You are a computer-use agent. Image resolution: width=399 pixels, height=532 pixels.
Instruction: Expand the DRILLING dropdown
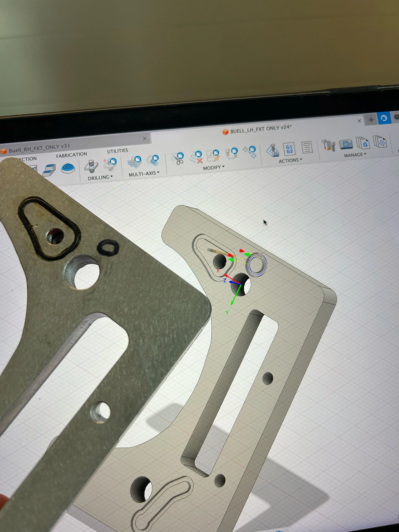pos(100,178)
